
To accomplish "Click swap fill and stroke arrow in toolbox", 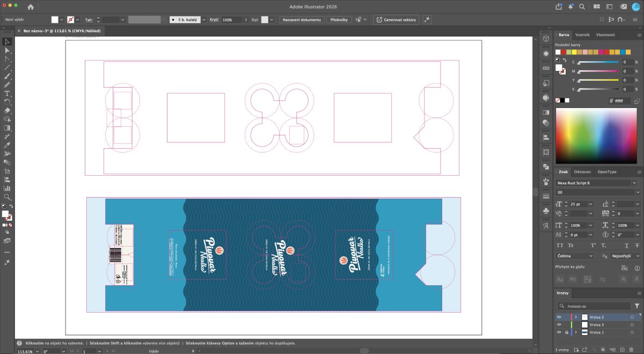I will (11, 206).
